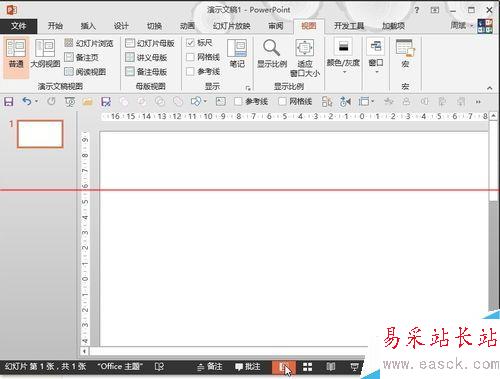Click ribbon display options button in title bar
This screenshot has height=379, width=500.
(435, 10)
